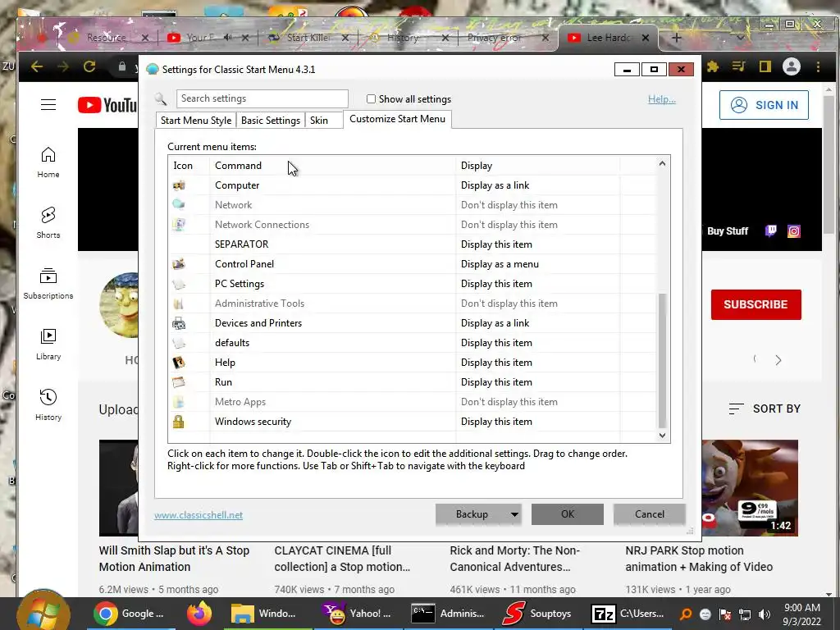Switch to Start Menu Style tab

[196, 121]
